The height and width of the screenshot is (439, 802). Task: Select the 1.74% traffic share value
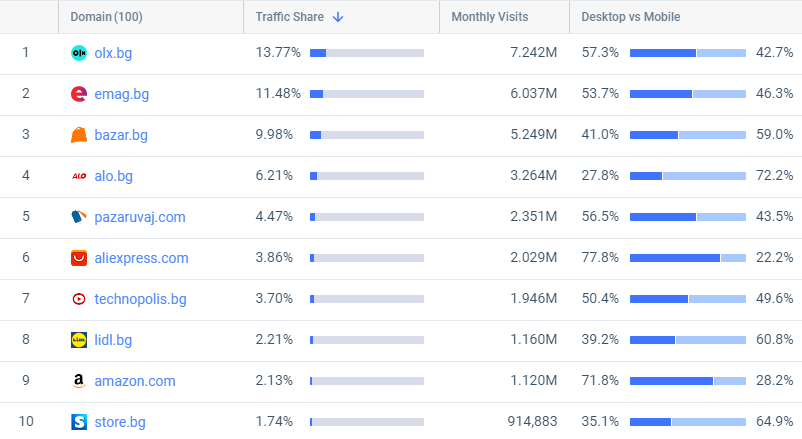click(274, 421)
